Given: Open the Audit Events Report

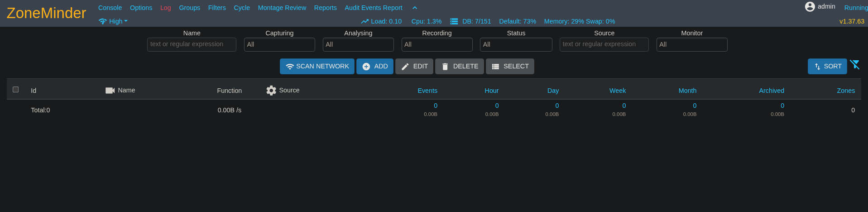Looking at the screenshot, I should pos(373,8).
